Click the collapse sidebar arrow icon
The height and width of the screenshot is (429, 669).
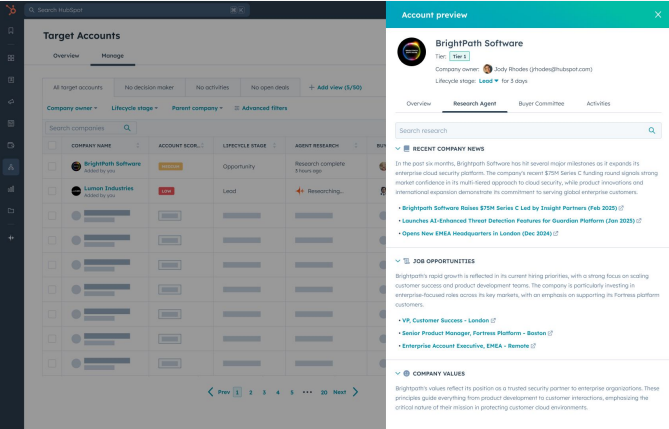click(10, 238)
